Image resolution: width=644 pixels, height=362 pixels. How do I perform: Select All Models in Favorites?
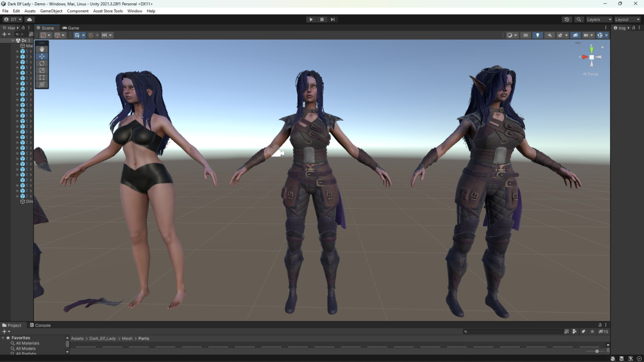(26, 349)
